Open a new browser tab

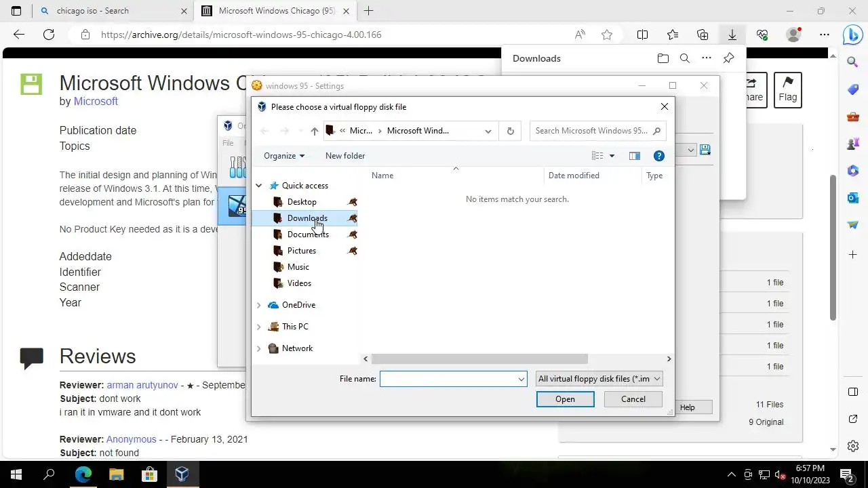(369, 11)
